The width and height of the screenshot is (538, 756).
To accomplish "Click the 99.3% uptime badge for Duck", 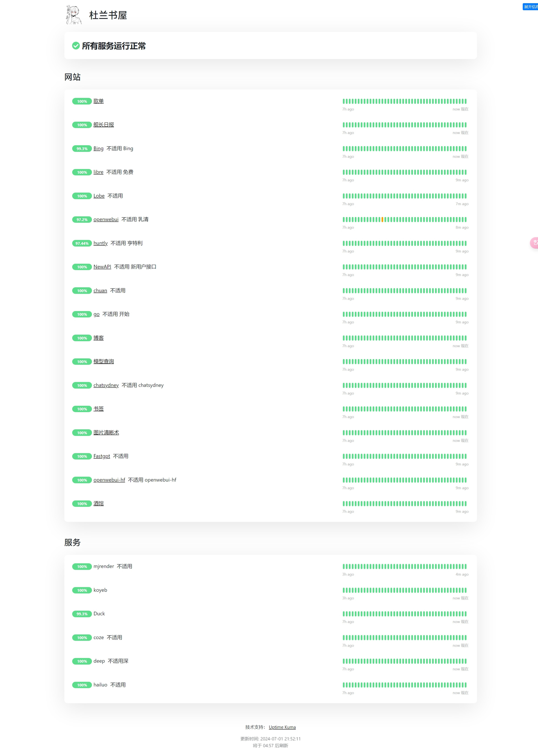I will tap(82, 614).
